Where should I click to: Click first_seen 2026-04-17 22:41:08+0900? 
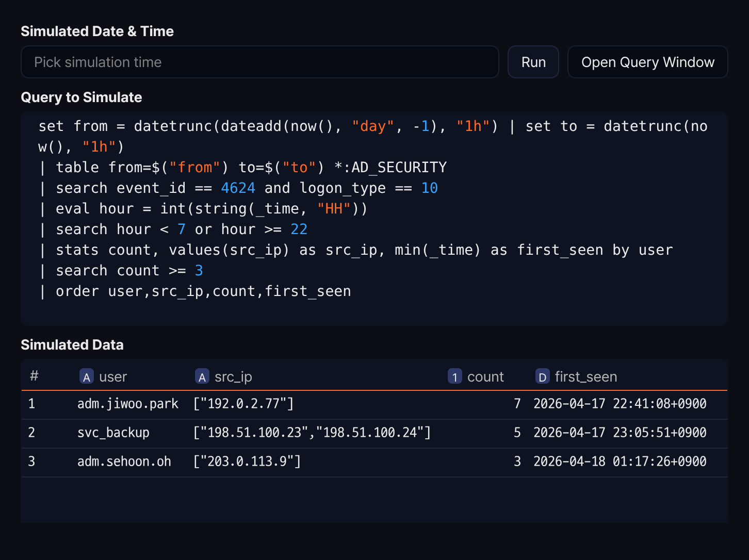tap(620, 404)
